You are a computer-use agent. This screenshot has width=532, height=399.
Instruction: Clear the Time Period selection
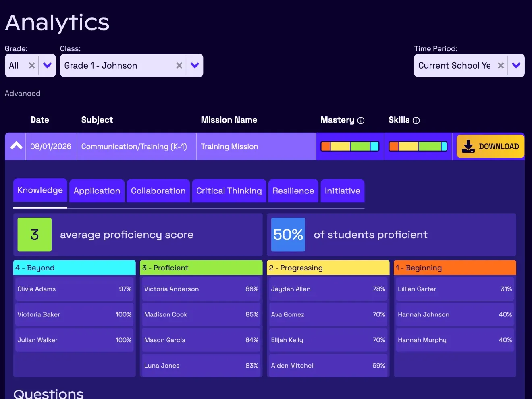click(501, 65)
